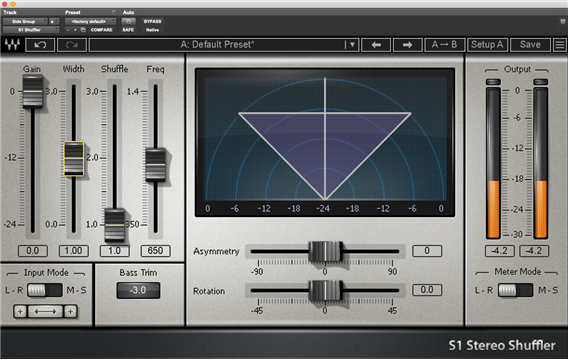Click the Meter Mode label
The image size is (570, 361).
pos(518,272)
